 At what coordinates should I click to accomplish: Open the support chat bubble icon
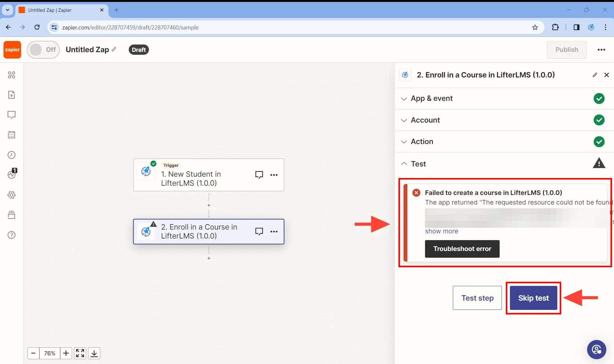(x=596, y=350)
